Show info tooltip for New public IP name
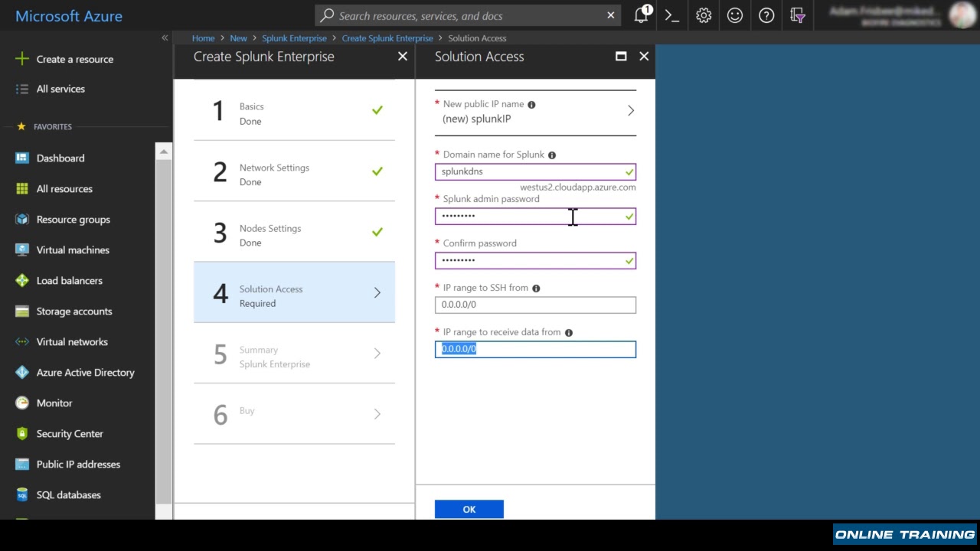This screenshot has height=551, width=980. pyautogui.click(x=531, y=104)
